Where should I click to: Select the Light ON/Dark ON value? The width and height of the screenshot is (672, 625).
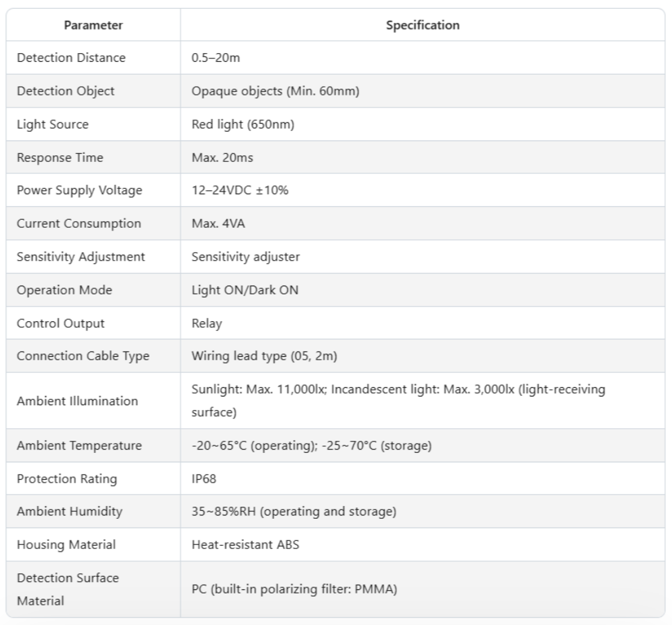click(x=245, y=290)
